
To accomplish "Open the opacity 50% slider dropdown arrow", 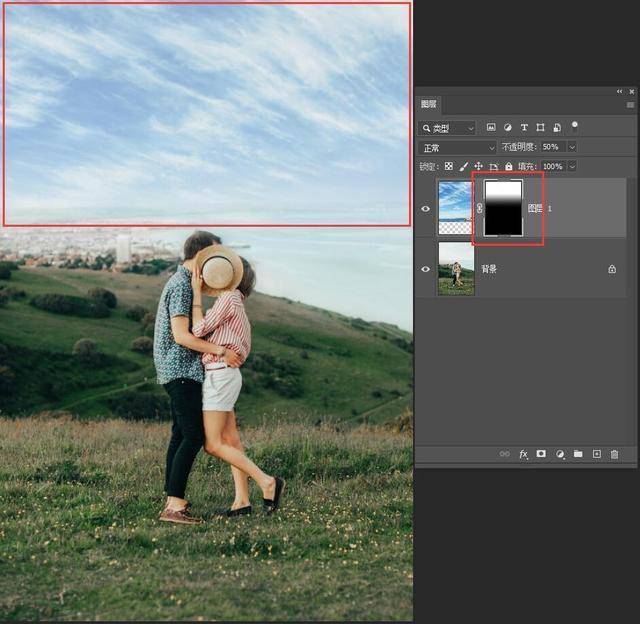I will point(572,147).
